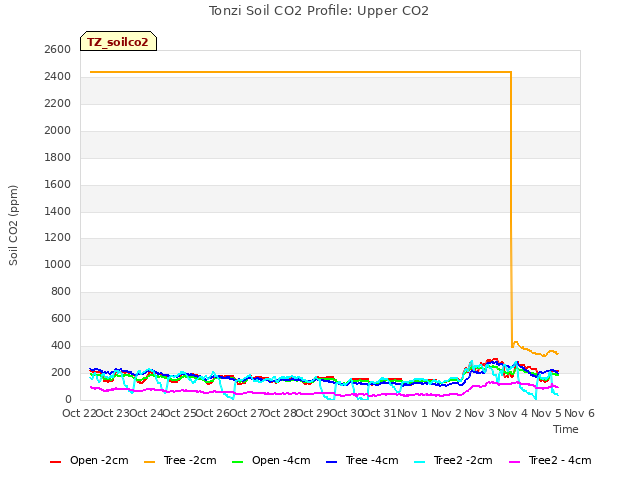Click the orange 'Tree -2cm' legend swatch
Screen dimensions: 640x480
pyautogui.click(x=149, y=462)
